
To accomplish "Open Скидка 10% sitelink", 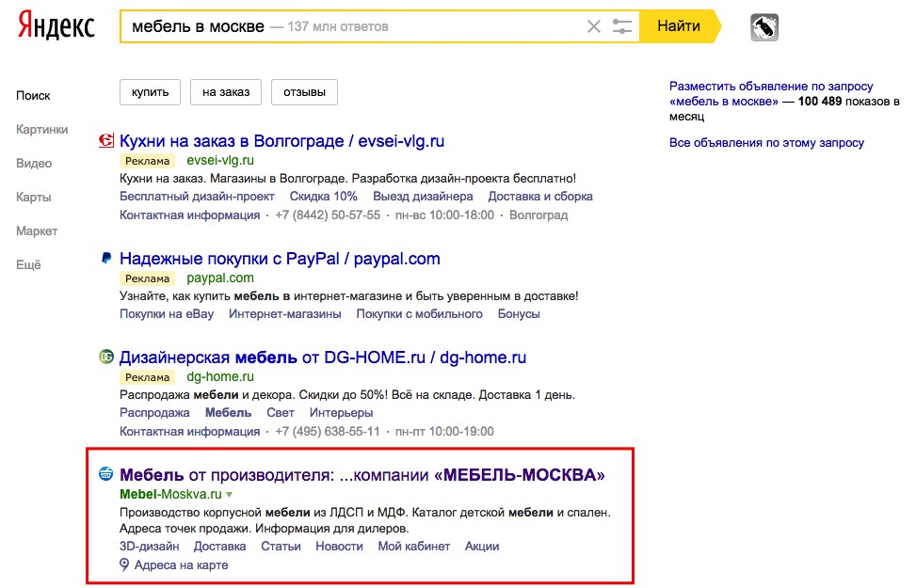I will coord(324,197).
